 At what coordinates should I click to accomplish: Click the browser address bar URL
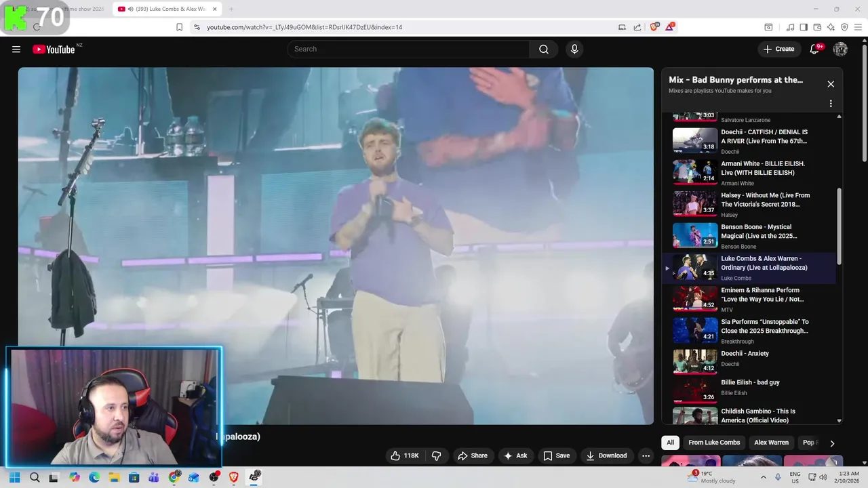pos(304,27)
